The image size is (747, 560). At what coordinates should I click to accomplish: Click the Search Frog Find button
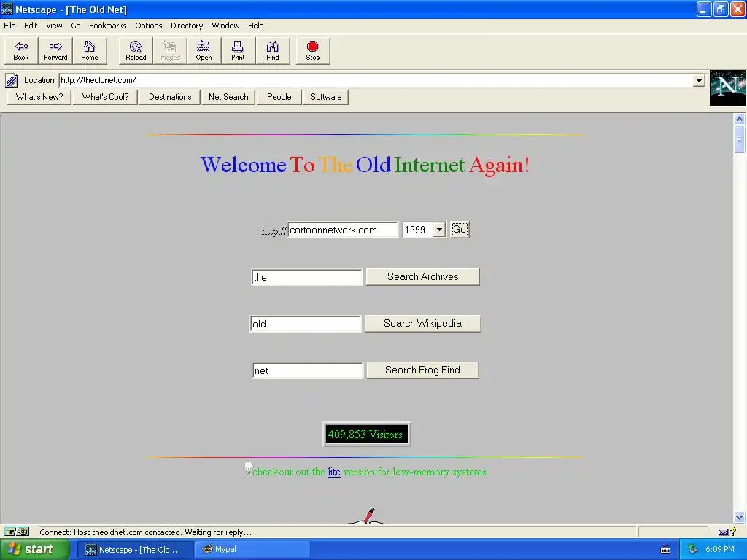click(x=422, y=370)
